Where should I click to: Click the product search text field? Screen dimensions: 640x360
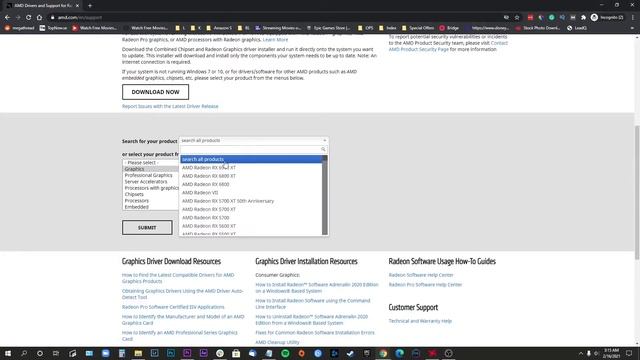253,149
